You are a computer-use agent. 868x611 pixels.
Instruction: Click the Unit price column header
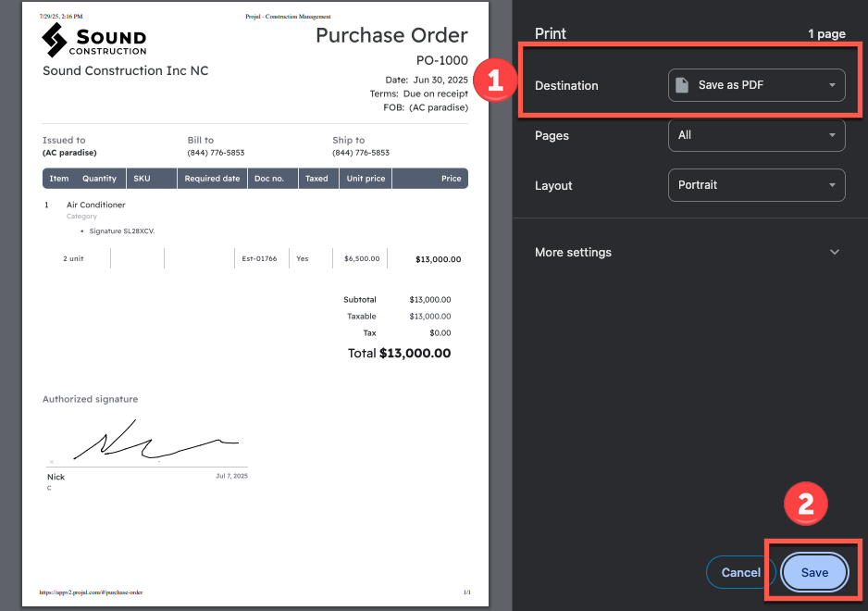click(x=366, y=179)
